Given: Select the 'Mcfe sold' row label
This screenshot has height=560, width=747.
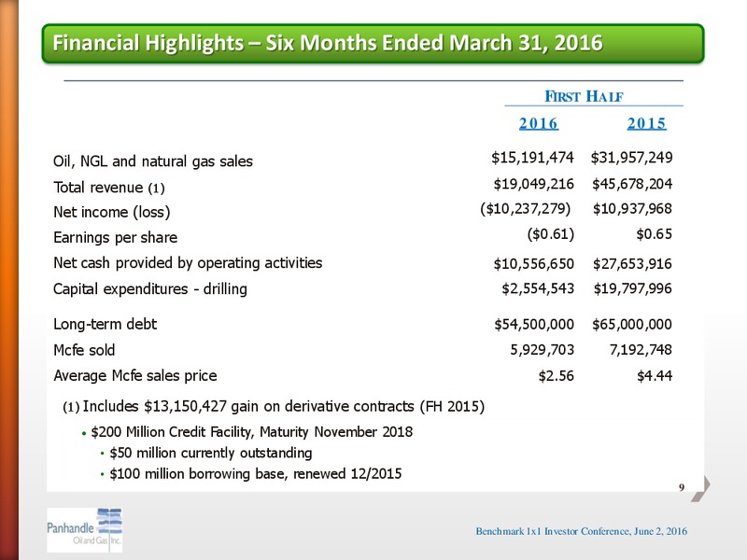Looking at the screenshot, I should click(x=84, y=350).
